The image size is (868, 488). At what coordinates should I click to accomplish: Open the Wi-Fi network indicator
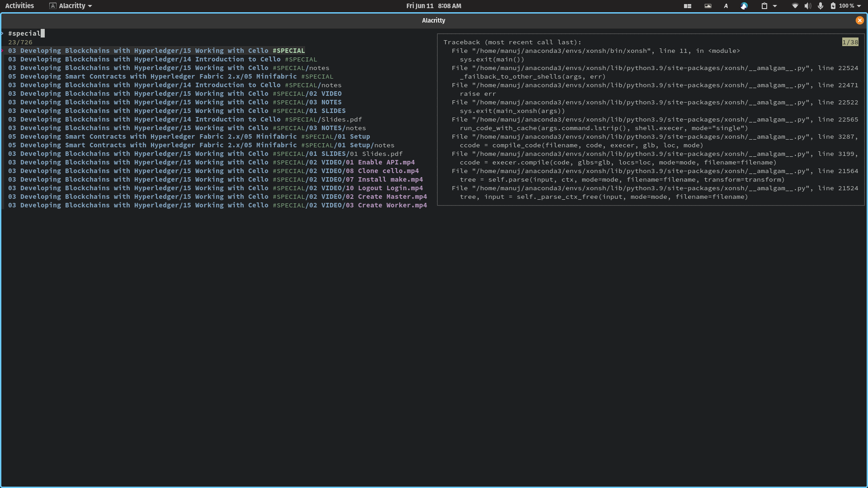(795, 6)
